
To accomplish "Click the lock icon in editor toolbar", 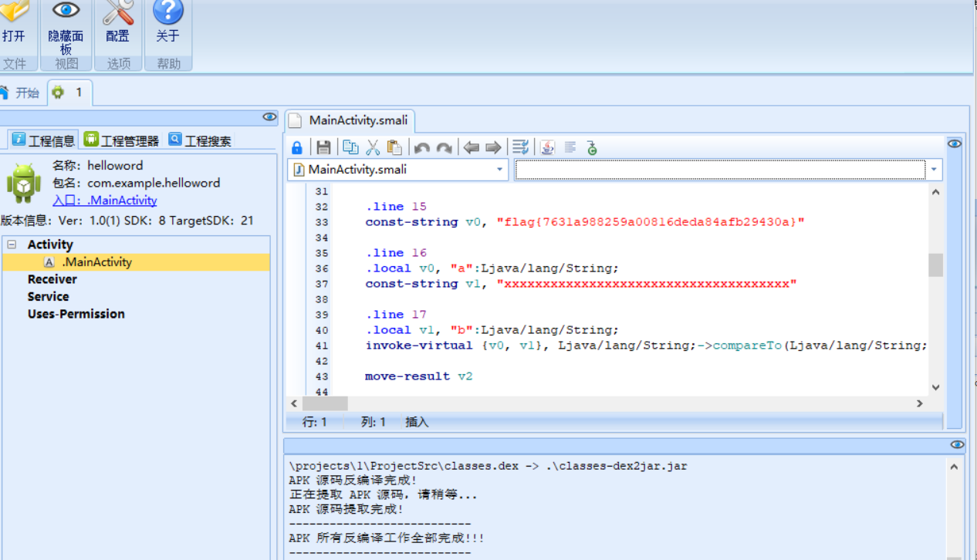I will (297, 147).
